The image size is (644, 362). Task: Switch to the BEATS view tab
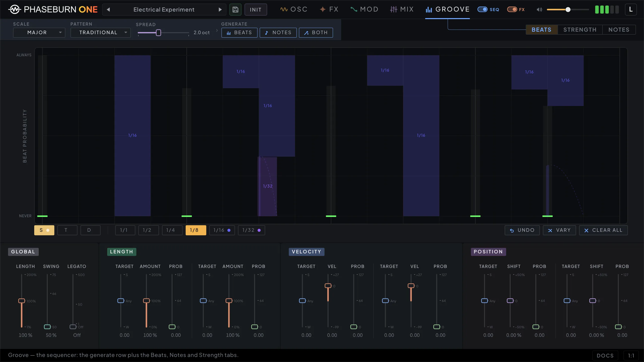tap(542, 30)
